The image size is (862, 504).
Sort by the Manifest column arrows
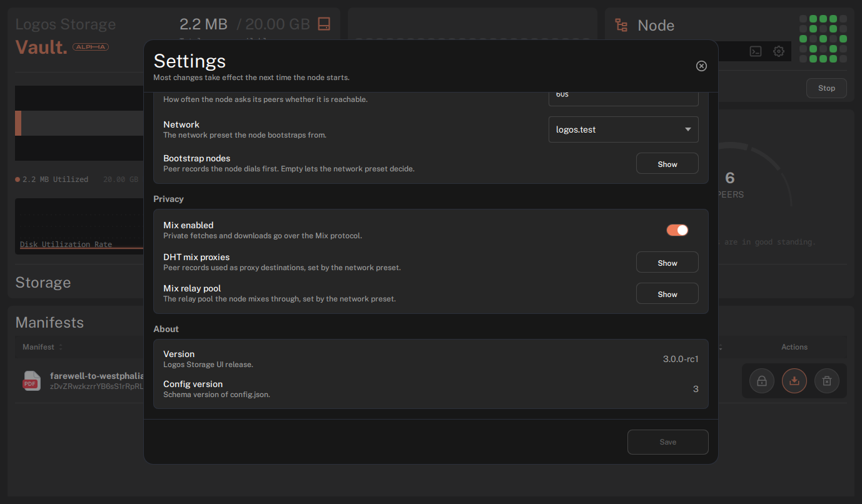pos(61,347)
